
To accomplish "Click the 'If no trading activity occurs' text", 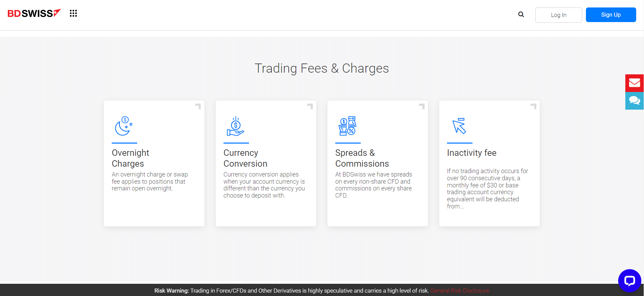I will (487, 188).
